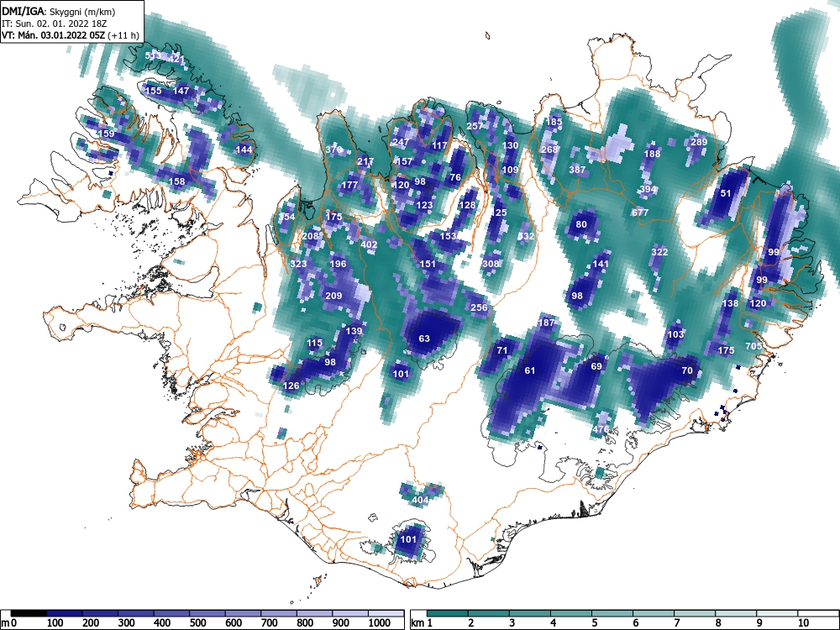Image resolution: width=840 pixels, height=630 pixels.
Task: Select the darkest teal swatch beside km 1
Action: 448,613
